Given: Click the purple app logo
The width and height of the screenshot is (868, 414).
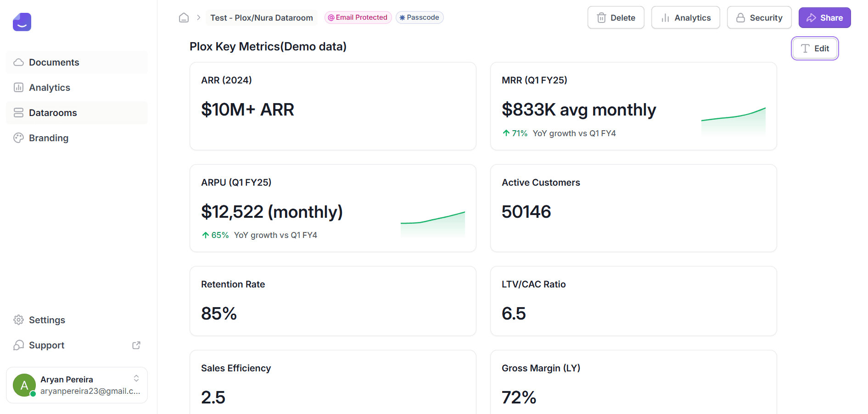Looking at the screenshot, I should (22, 22).
